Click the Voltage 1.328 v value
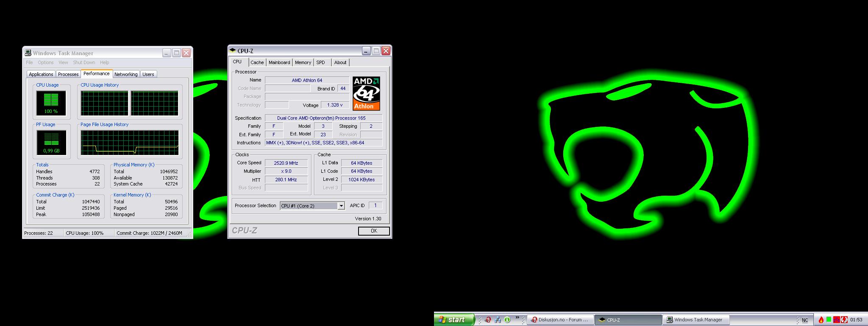868x326 pixels. point(335,105)
